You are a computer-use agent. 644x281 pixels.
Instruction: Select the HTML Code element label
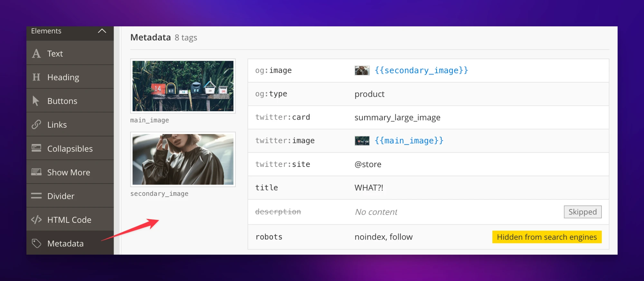coord(69,220)
